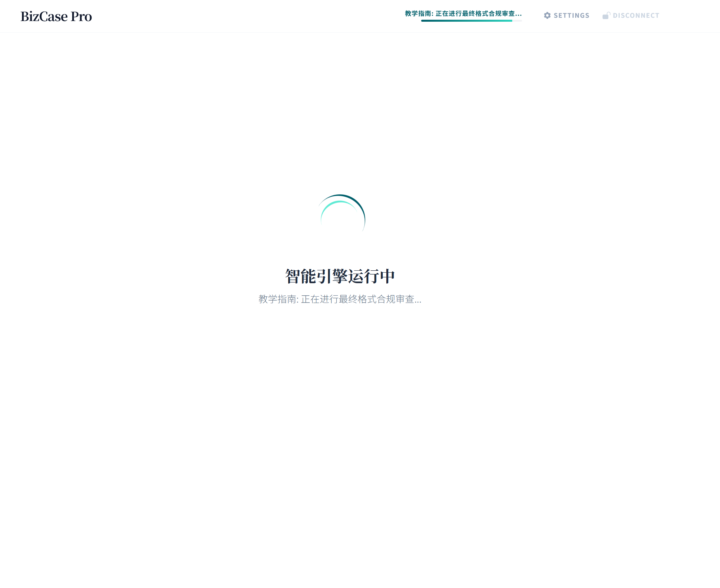Click the word "BizCase" in the logo
The image size is (720, 588).
click(44, 16)
